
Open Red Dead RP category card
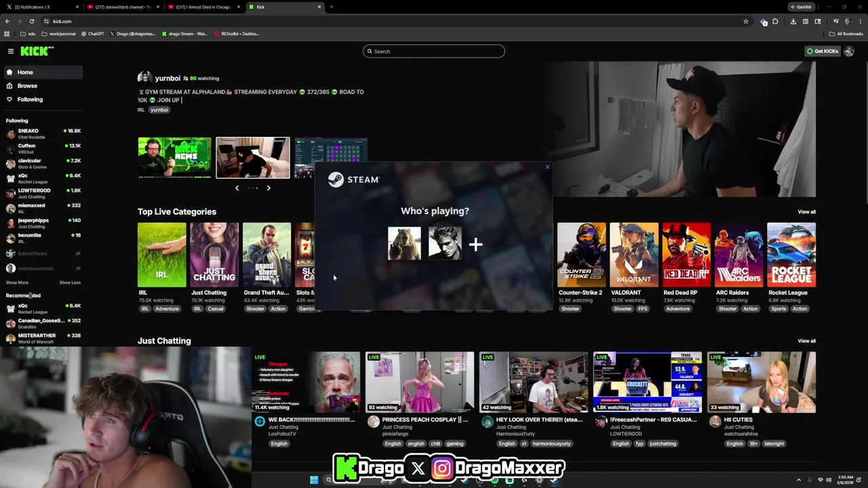pyautogui.click(x=686, y=255)
